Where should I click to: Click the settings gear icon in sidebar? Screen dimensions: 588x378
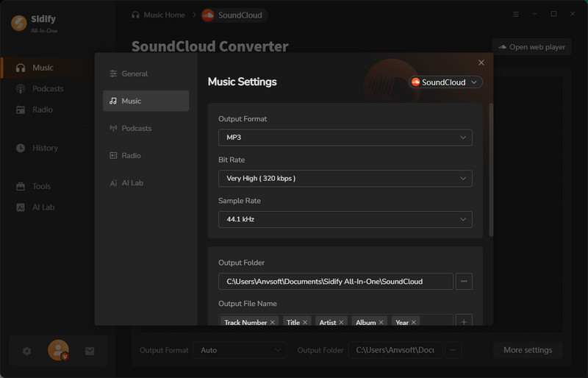point(27,351)
